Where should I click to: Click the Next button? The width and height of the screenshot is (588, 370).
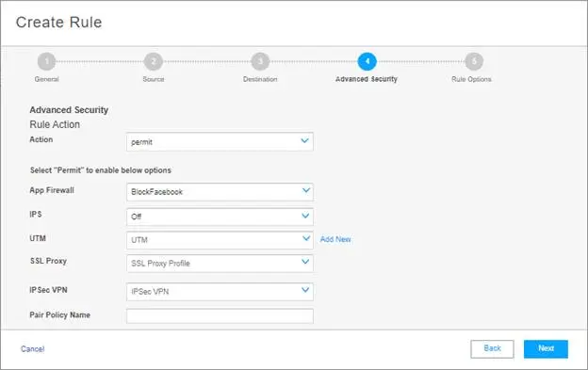pos(546,348)
